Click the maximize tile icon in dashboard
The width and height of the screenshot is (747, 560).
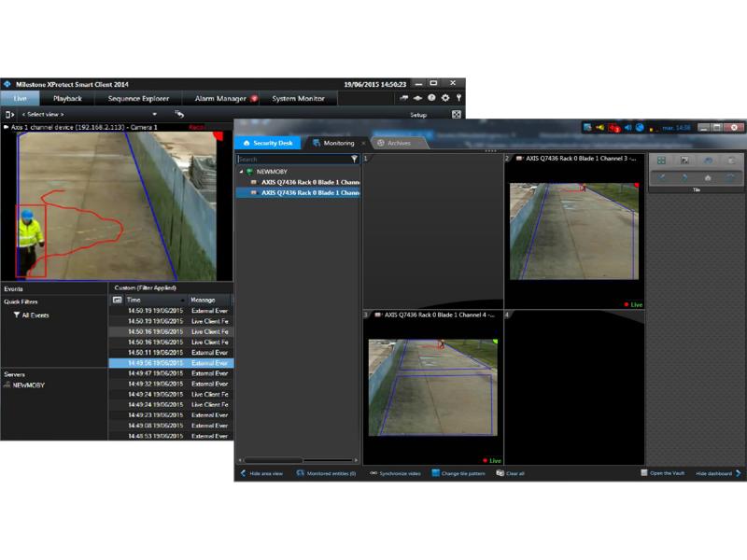[x=684, y=161]
